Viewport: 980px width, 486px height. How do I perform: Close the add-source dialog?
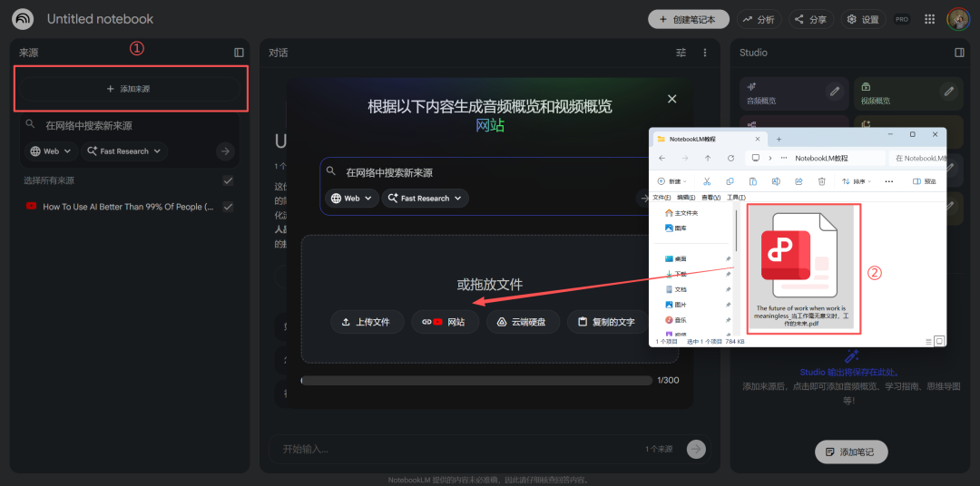pos(671,99)
